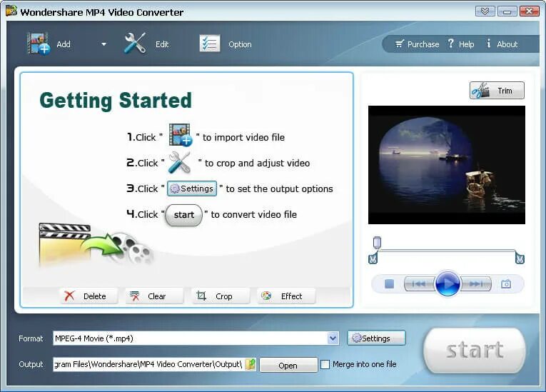Click the Settings button in step 3
Screen dimensions: 546x392
(x=192, y=189)
